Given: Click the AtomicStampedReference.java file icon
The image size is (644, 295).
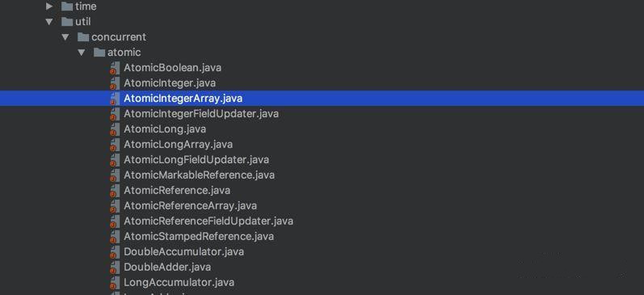Looking at the screenshot, I should point(114,237).
